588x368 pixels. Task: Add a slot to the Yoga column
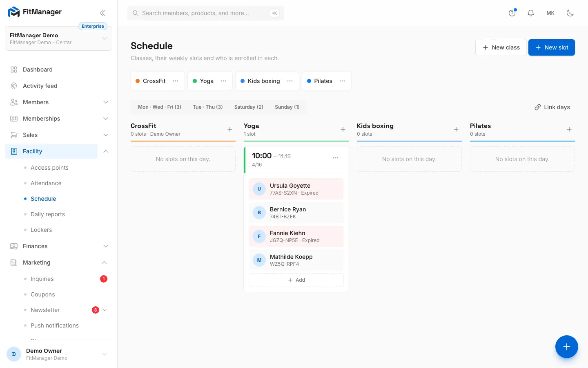[343, 129]
